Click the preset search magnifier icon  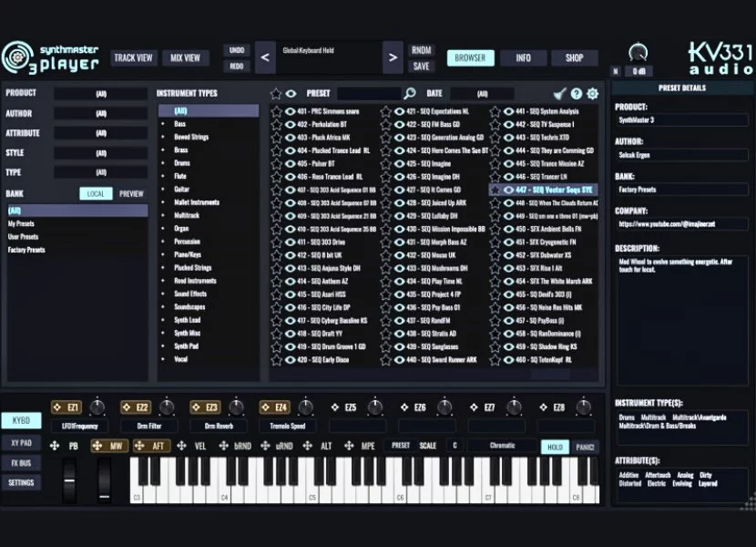(410, 93)
